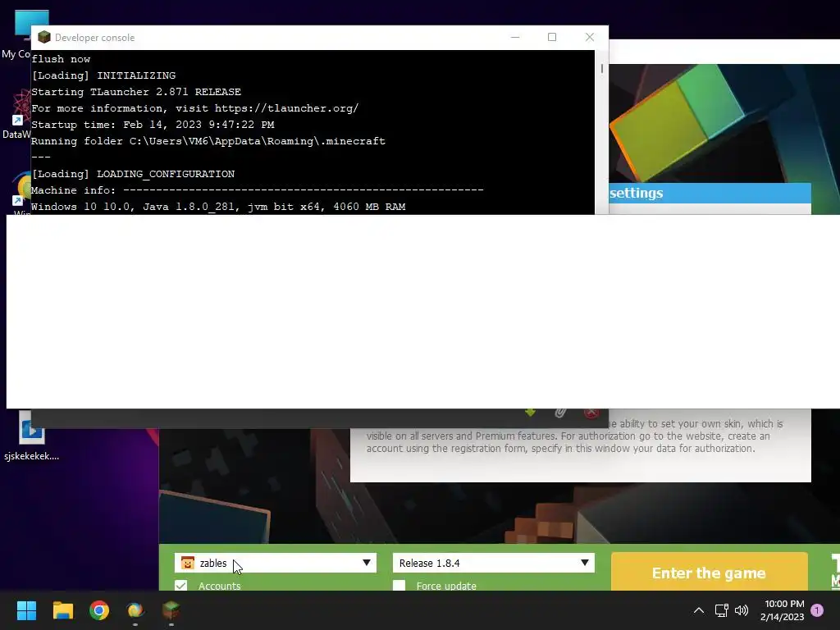Click the Developer console scrollbar thumb
This screenshot has width=840, height=630.
tap(601, 69)
